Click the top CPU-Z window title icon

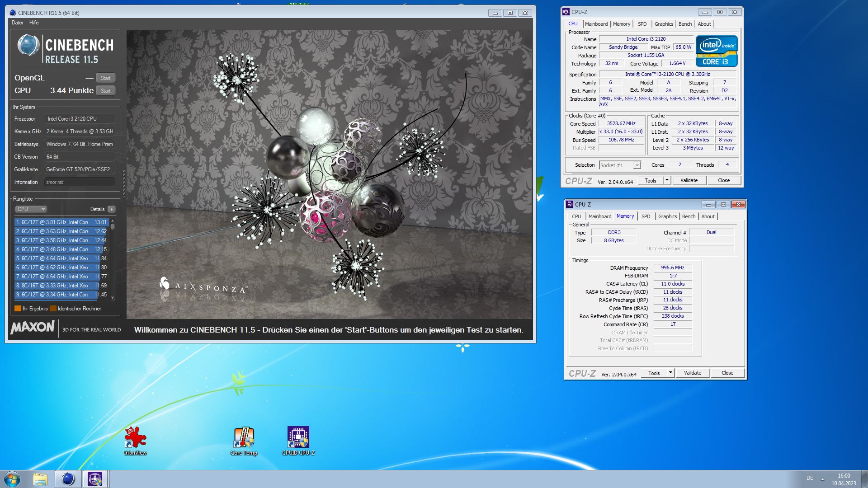click(566, 12)
